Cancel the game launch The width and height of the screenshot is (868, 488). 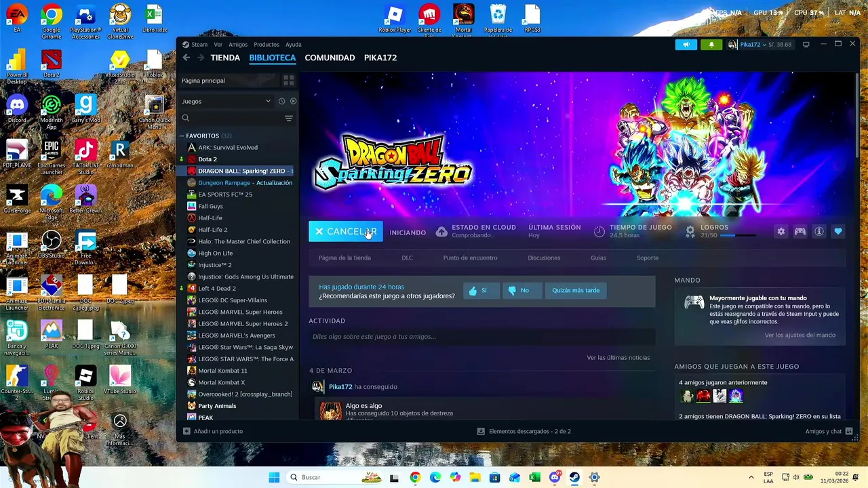pos(346,232)
